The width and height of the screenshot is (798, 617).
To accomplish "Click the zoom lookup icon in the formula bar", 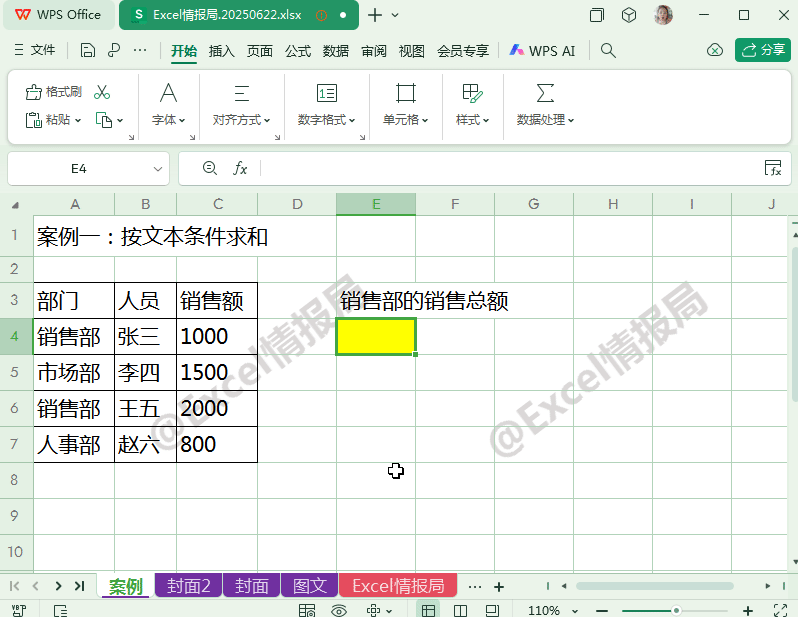I will point(210,168).
